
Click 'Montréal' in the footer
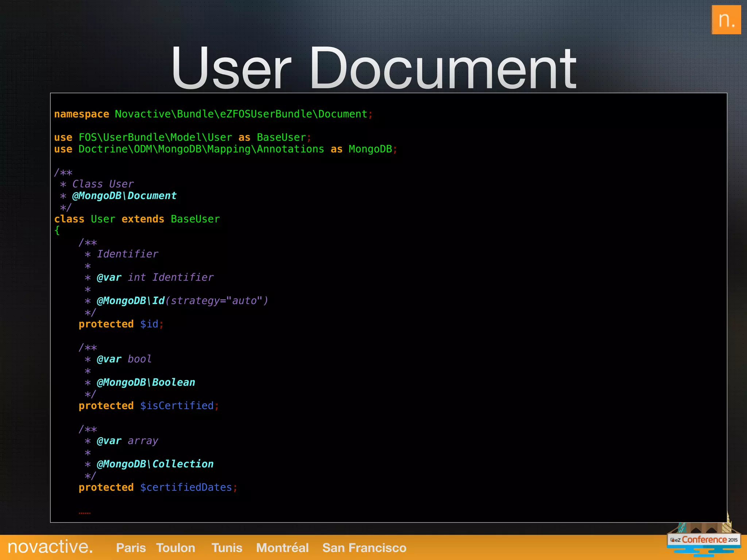click(x=282, y=548)
